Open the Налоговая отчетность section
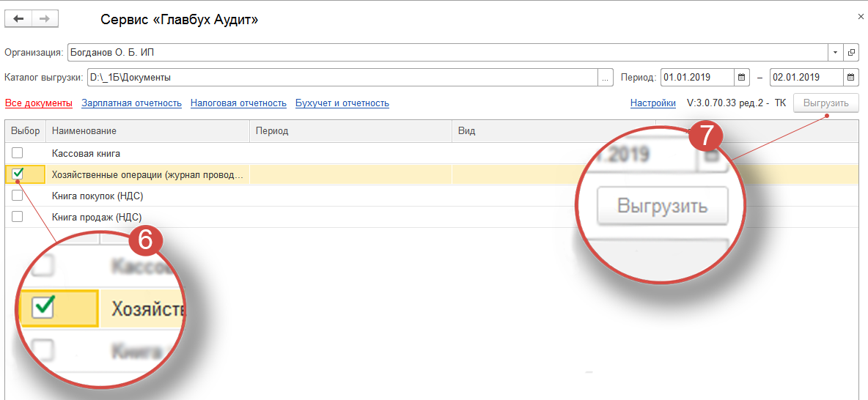The height and width of the screenshot is (400, 868). (238, 103)
